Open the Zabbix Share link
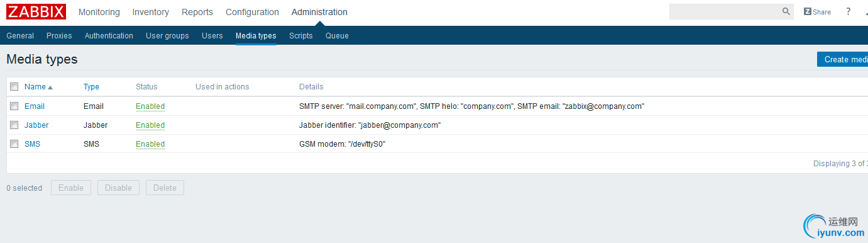 pos(817,12)
